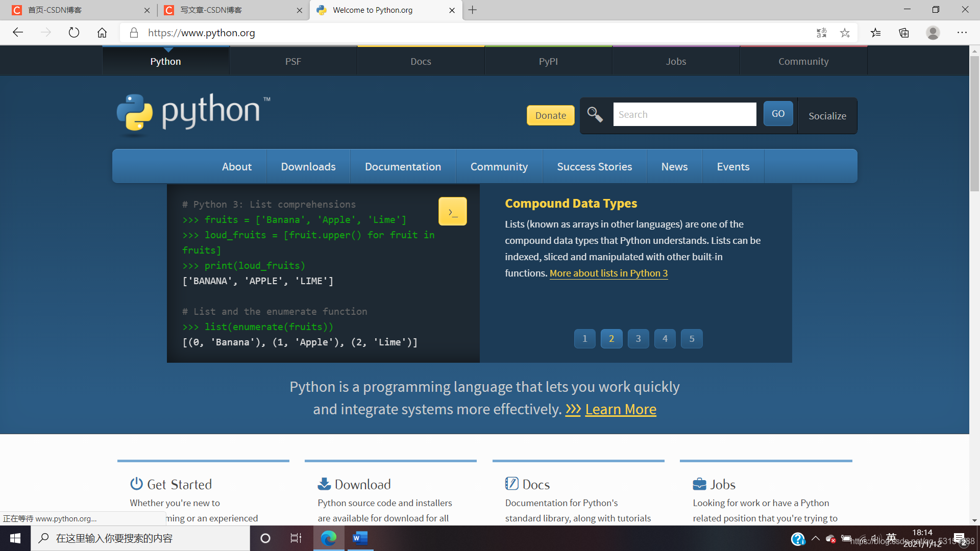980x551 pixels.
Task: Open the About menu
Action: coord(237,167)
